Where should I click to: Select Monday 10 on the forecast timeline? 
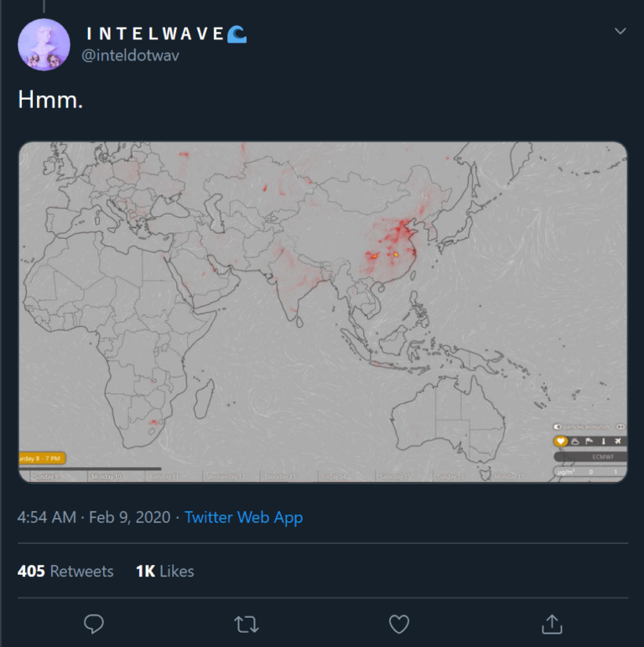pos(106,477)
